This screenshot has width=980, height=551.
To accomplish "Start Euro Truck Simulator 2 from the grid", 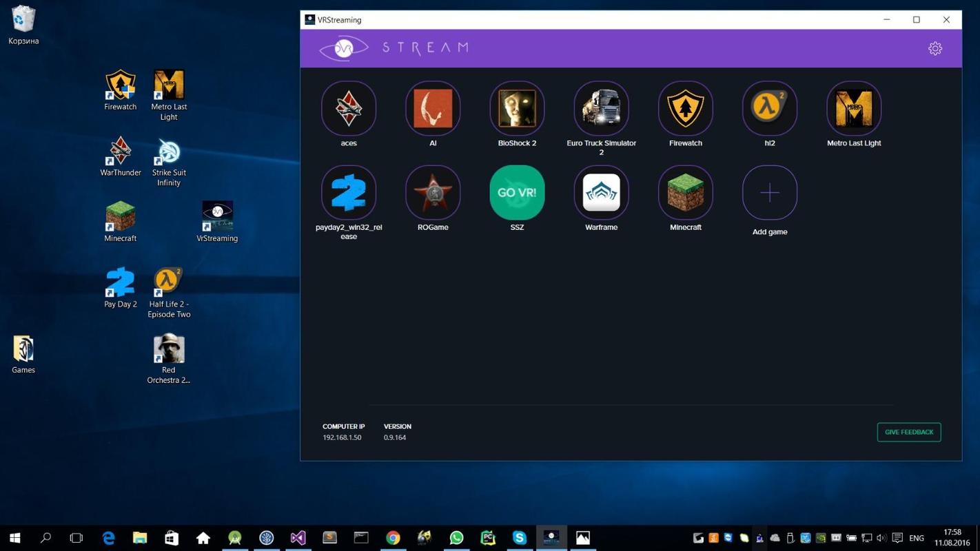I will 601,108.
